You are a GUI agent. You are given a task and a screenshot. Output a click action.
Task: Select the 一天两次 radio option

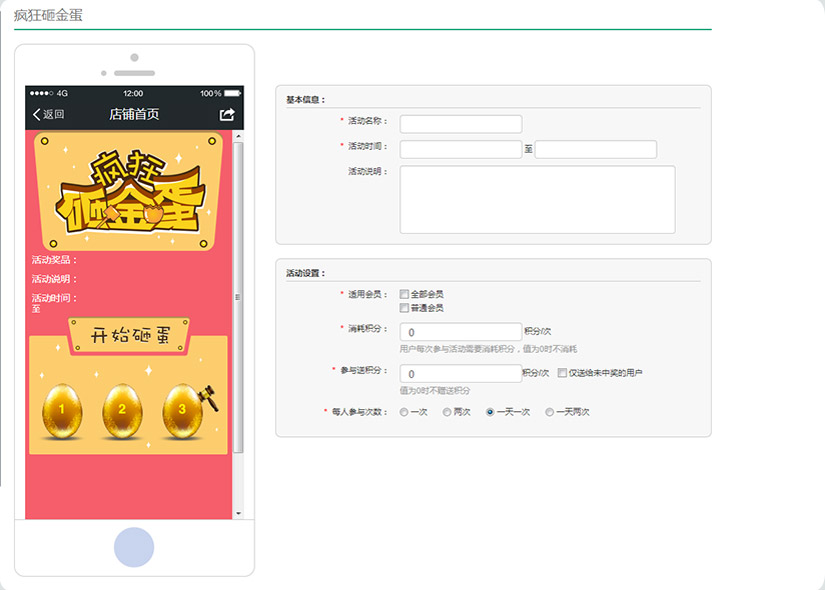pyautogui.click(x=549, y=412)
